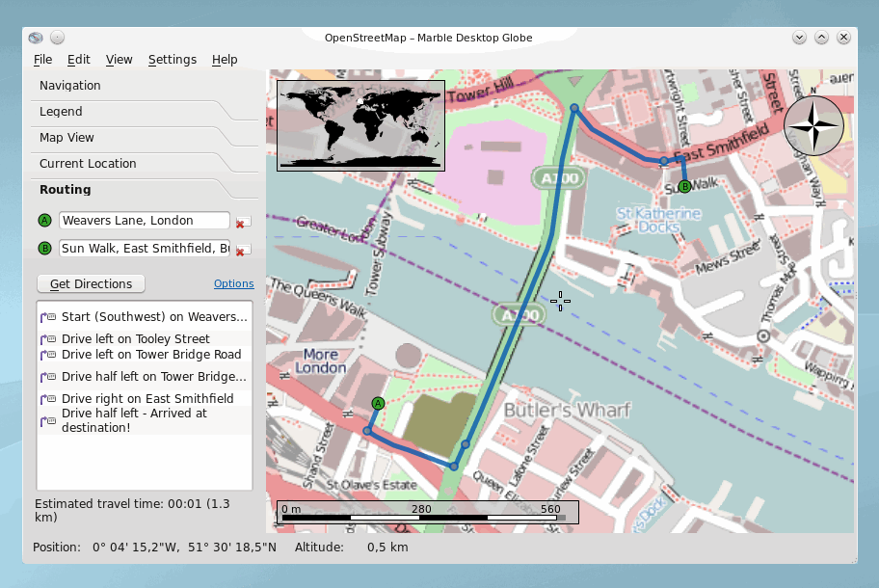The width and height of the screenshot is (879, 588).
Task: Select Drive left on Tower Bridge Road instruction
Action: tap(145, 355)
